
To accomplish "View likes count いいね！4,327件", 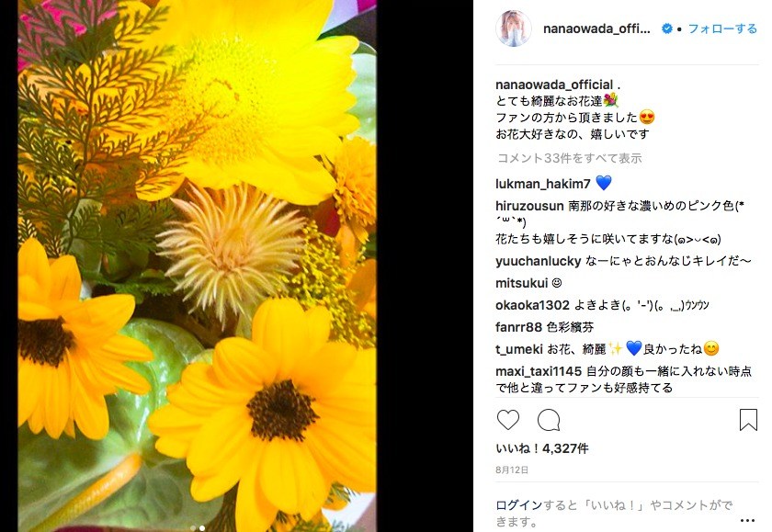I will point(542,448).
